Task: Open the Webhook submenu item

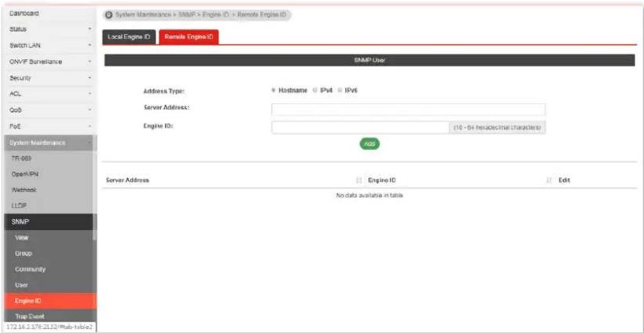Action: [x=48, y=190]
